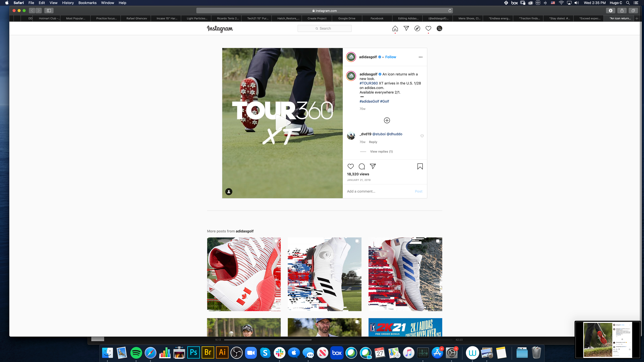This screenshot has height=362, width=644.
Task: Reload the instagram.com page
Action: click(x=450, y=11)
